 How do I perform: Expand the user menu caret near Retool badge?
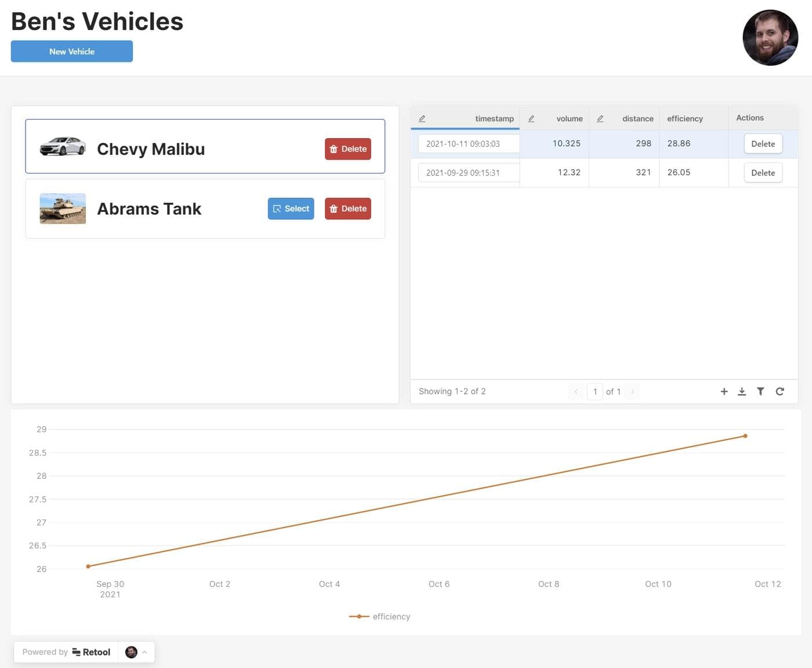click(144, 652)
